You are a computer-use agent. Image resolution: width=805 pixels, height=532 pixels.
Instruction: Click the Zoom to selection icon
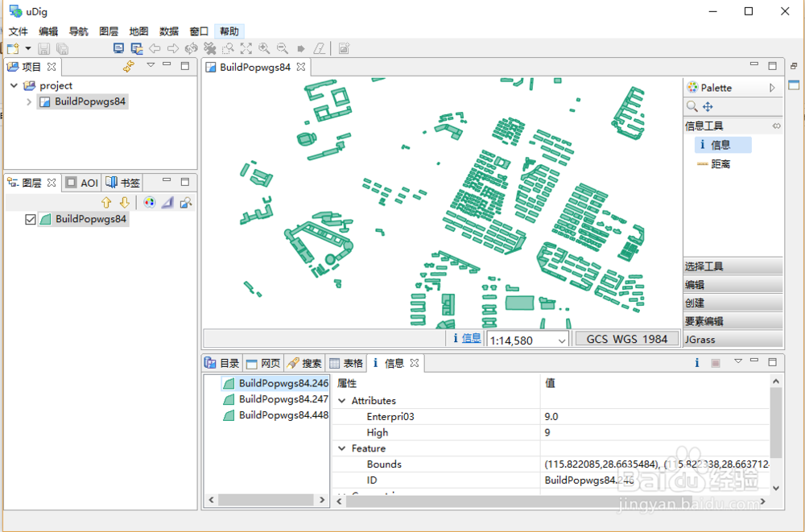[x=228, y=49]
